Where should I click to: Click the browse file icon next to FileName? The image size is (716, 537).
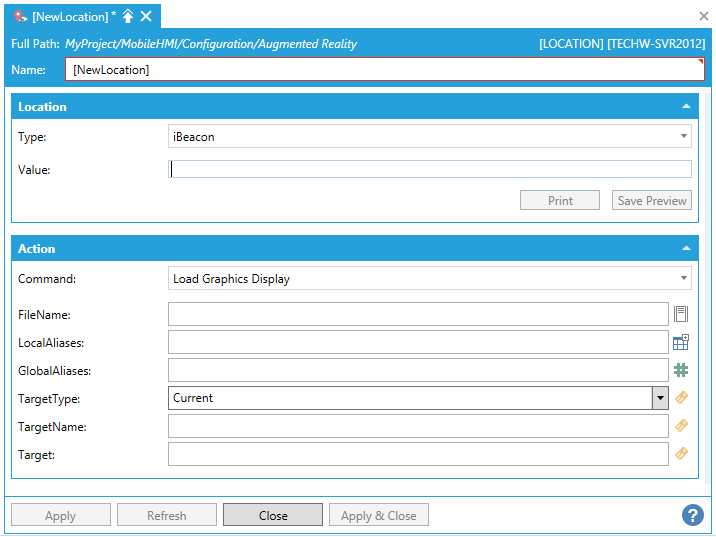681,314
